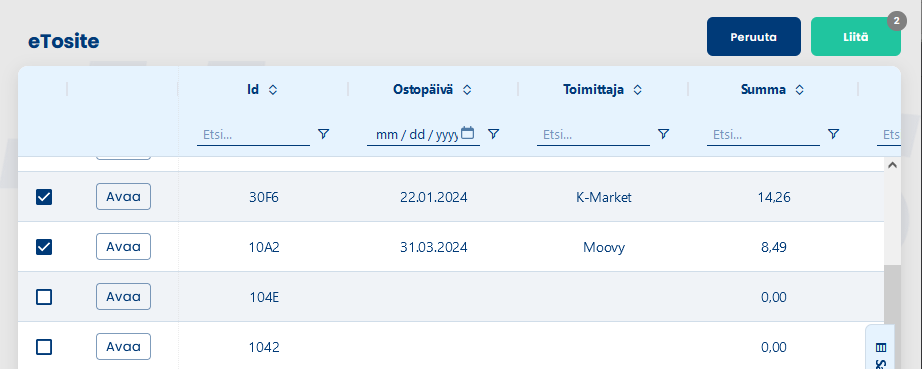Open the Id column filter icon
This screenshot has width=922, height=369.
coord(323,135)
